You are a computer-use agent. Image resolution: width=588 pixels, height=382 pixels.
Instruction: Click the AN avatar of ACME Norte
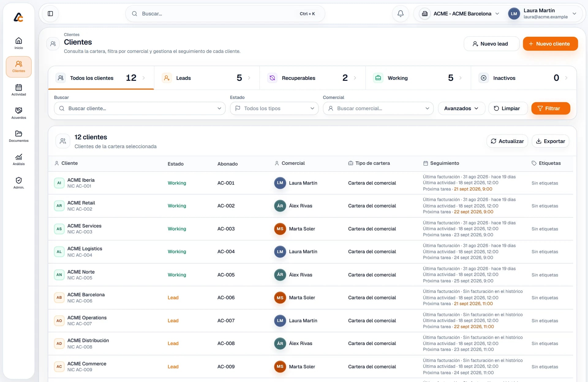59,275
